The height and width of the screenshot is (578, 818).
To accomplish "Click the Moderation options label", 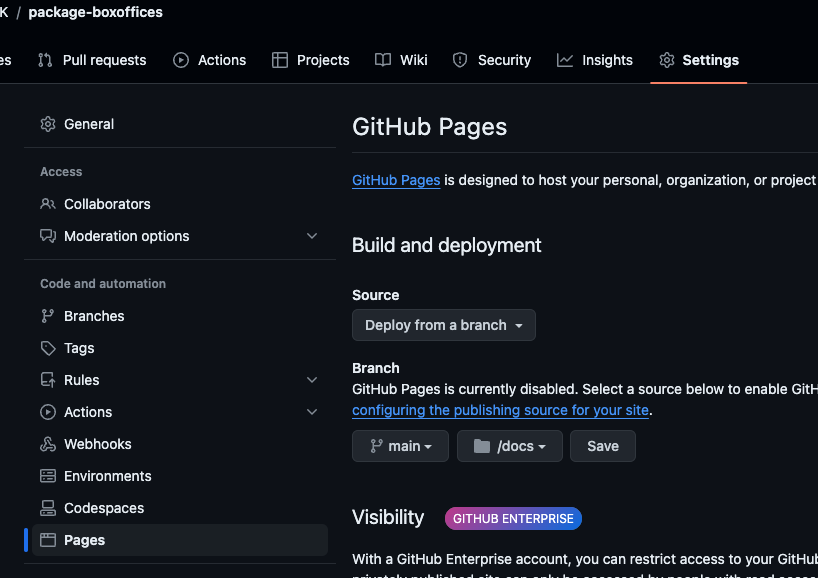I will (x=127, y=236).
